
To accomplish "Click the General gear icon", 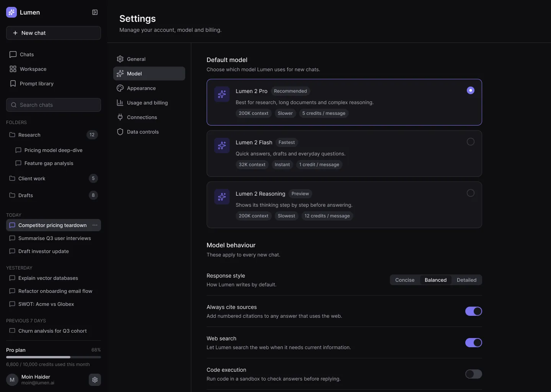I will click(120, 59).
